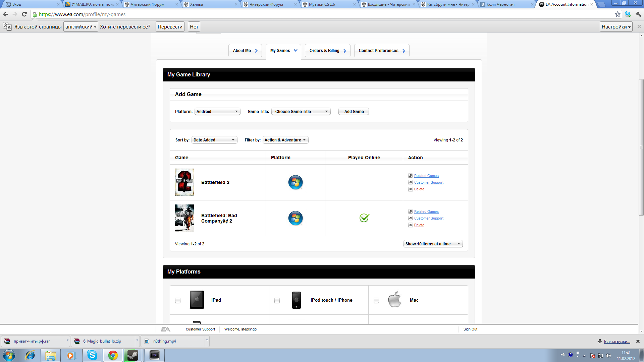Click the Battlefield 2 cover thumbnail
644x362 pixels.
(x=184, y=182)
